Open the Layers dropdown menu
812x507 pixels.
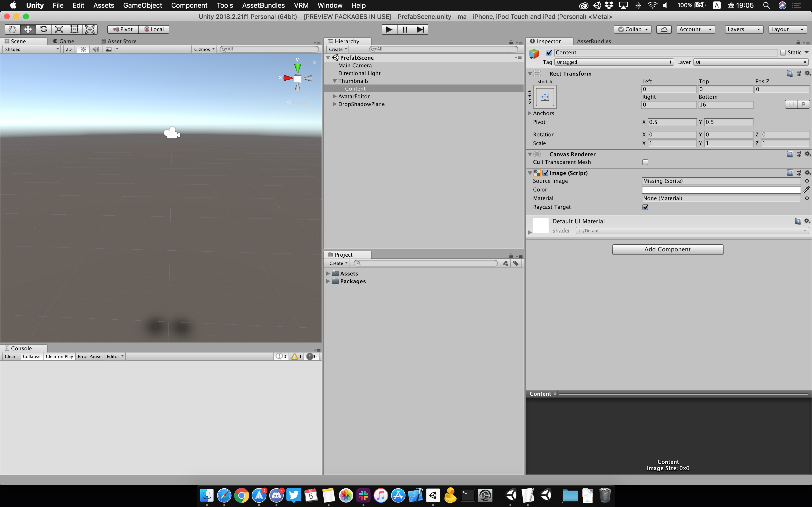742,29
